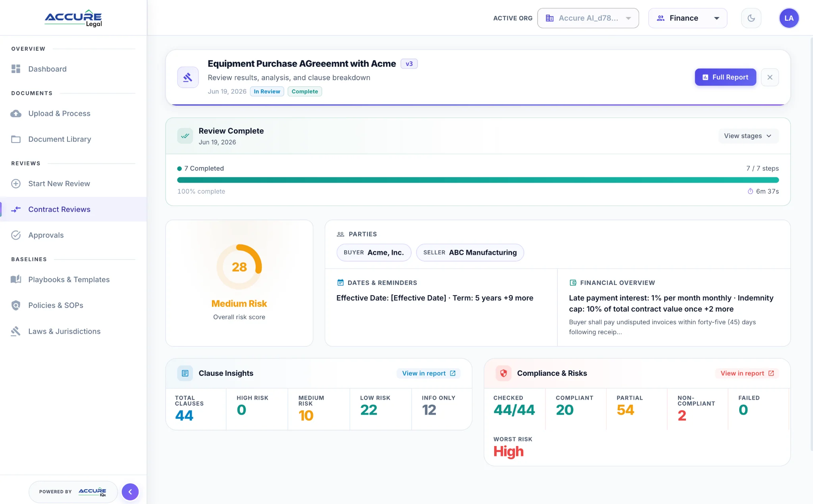Click the building icon in Active Org selector
The width and height of the screenshot is (813, 504).
[x=549, y=18]
